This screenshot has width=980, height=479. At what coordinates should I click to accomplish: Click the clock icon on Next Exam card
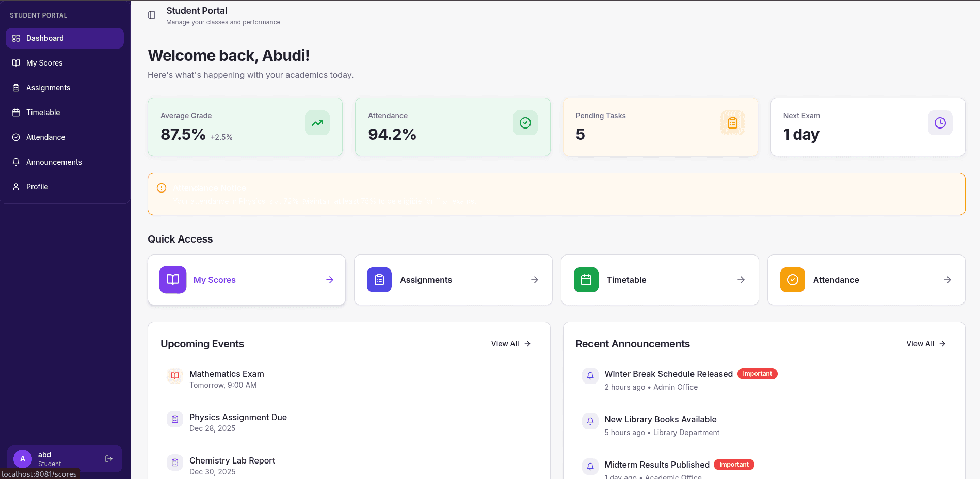[940, 123]
